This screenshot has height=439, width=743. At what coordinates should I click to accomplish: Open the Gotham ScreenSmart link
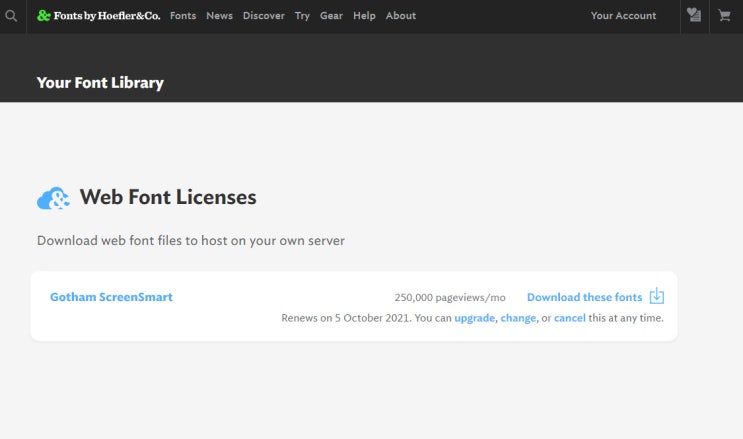click(x=111, y=297)
